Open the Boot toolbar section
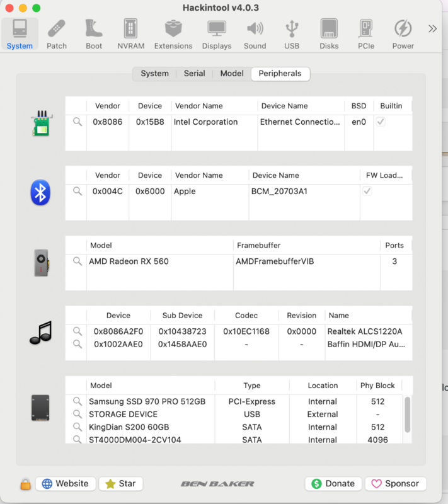Image resolution: width=448 pixels, height=504 pixels. 94,34
